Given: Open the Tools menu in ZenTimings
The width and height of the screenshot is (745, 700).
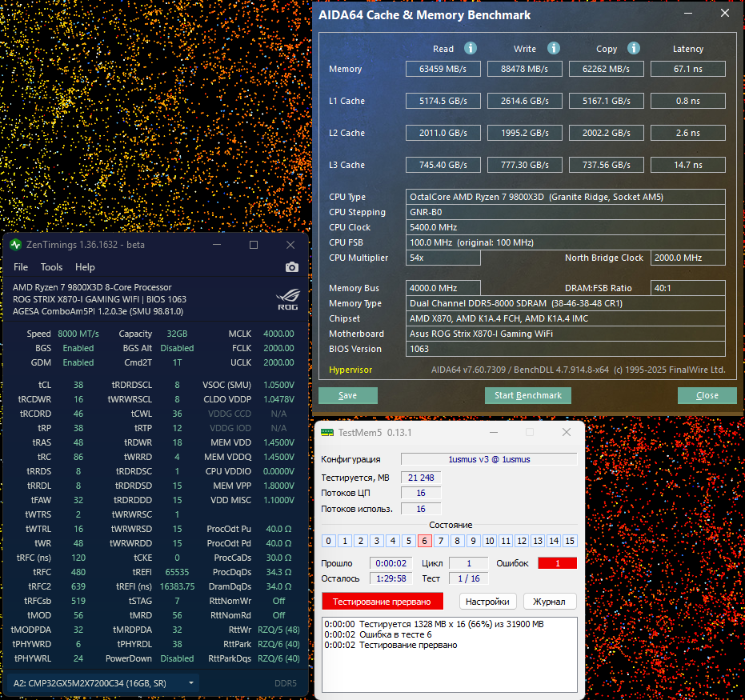Looking at the screenshot, I should pos(51,267).
